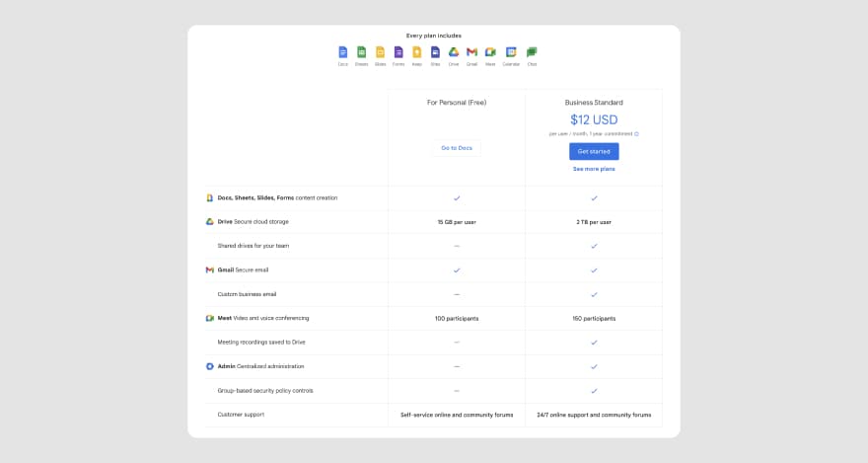The width and height of the screenshot is (868, 463).
Task: Click 2 TB per user cell
Action: tap(594, 222)
